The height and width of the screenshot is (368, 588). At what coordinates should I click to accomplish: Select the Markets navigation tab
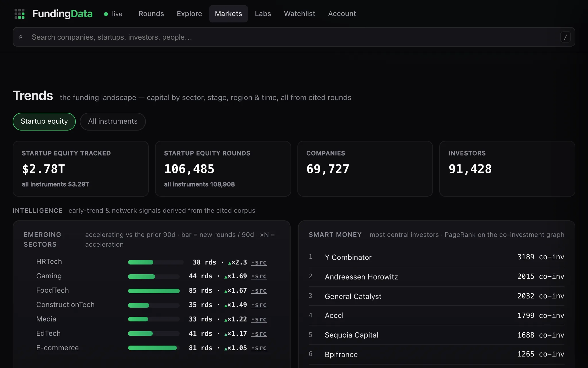pos(228,14)
